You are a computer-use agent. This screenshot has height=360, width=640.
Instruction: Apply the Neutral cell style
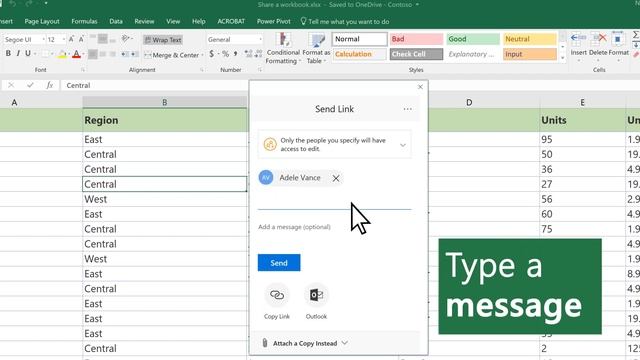(x=529, y=39)
